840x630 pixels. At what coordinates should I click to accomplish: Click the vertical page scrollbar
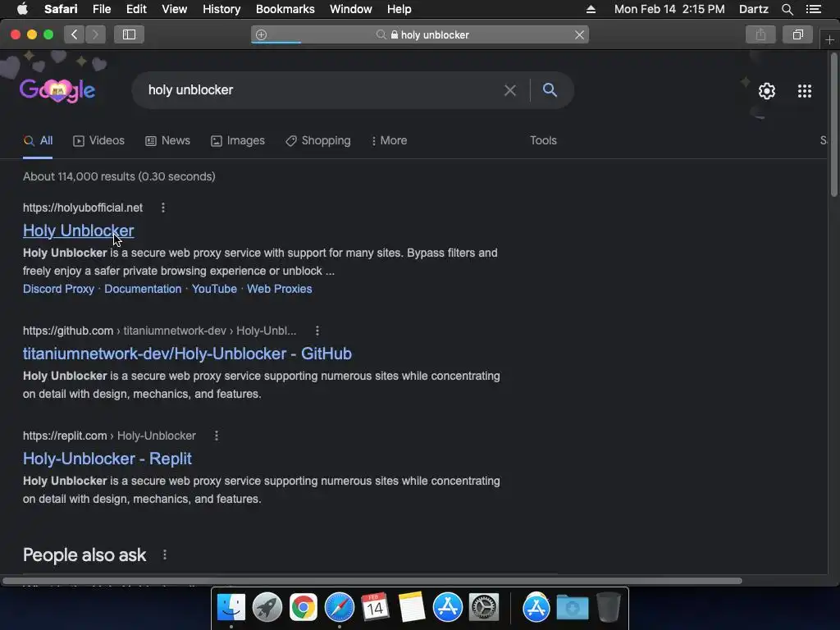834,126
